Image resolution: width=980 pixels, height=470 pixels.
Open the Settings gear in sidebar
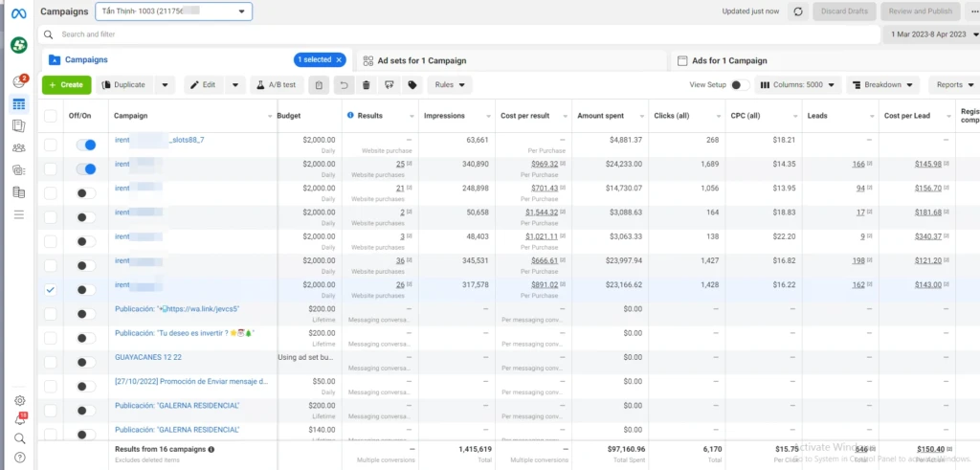click(19, 401)
